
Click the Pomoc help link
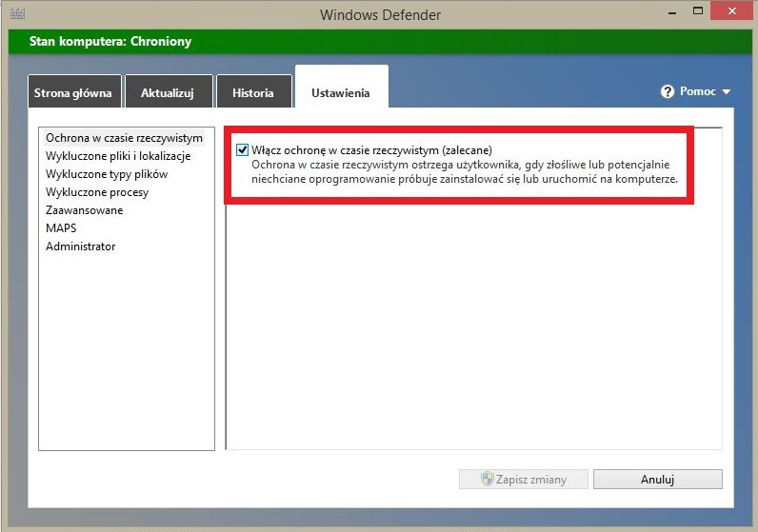coord(698,91)
